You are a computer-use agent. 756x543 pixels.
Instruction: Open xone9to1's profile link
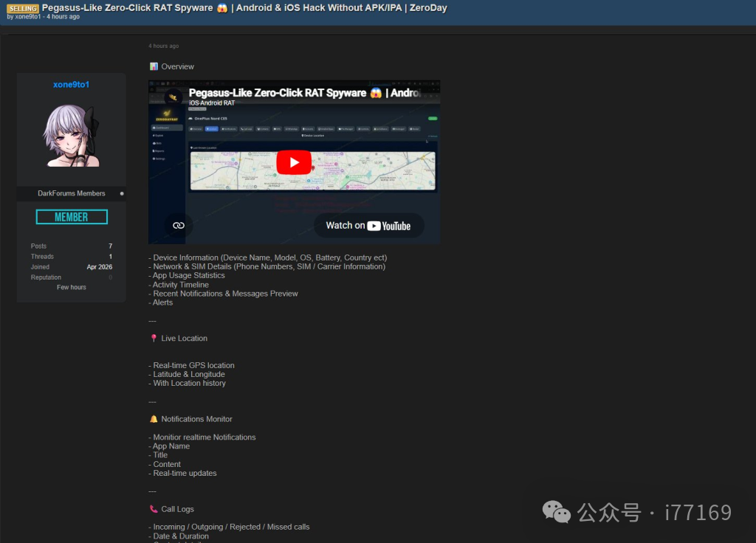(71, 84)
